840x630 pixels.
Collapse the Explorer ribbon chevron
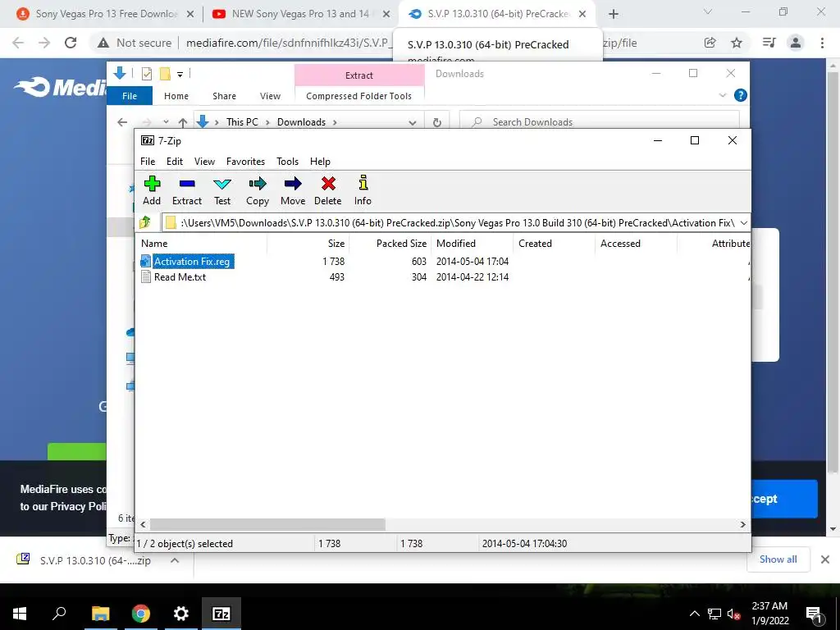722,95
